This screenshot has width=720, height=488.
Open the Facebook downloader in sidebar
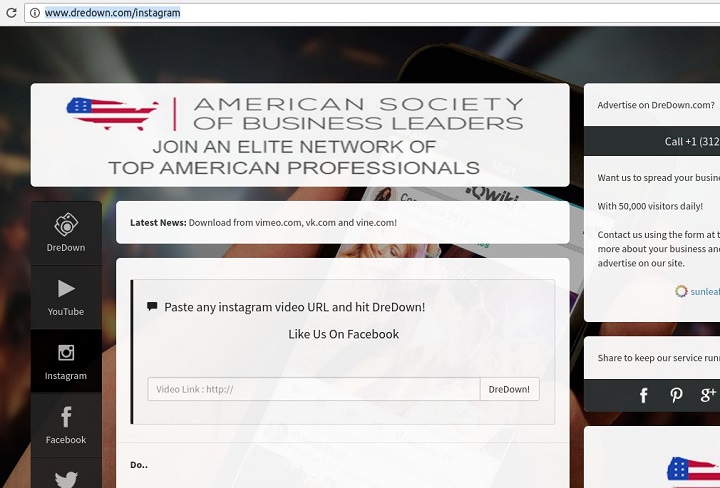66,426
